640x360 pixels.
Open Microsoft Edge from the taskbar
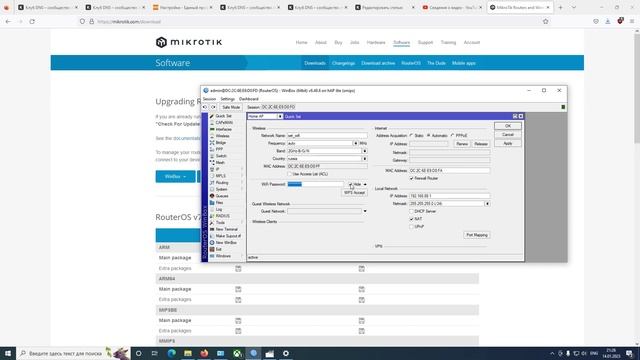171,353
